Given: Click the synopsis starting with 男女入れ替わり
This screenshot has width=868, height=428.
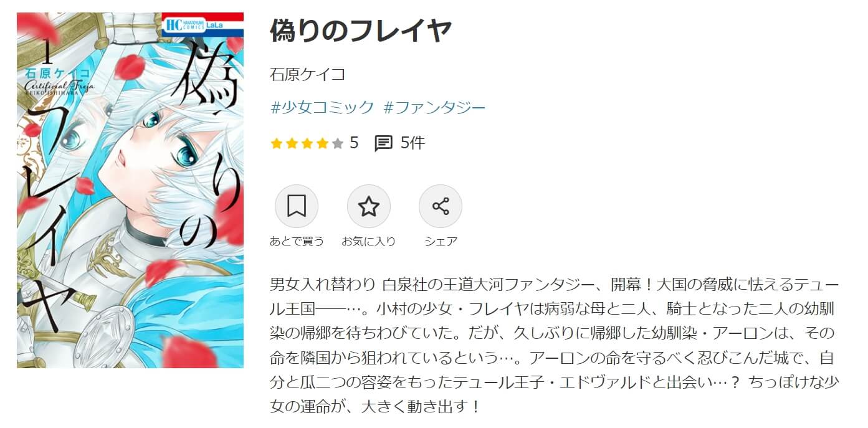Looking at the screenshot, I should 555,346.
